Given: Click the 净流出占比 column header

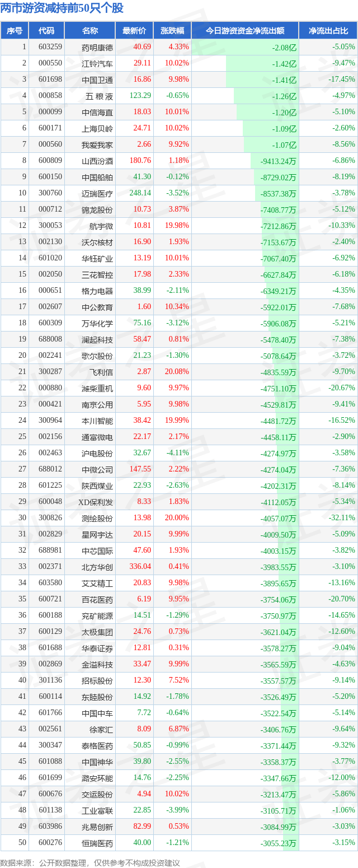Looking at the screenshot, I should click(328, 31).
